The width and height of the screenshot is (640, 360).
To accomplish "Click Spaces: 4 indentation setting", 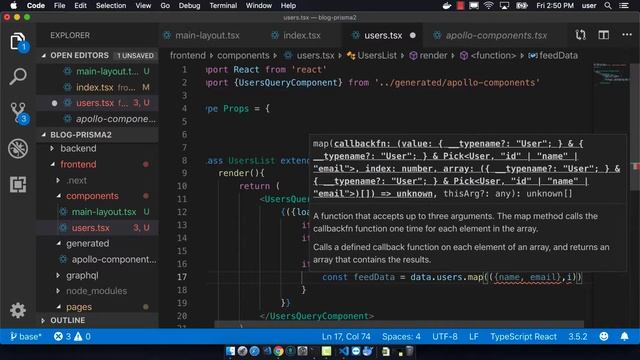I will pyautogui.click(x=401, y=337).
